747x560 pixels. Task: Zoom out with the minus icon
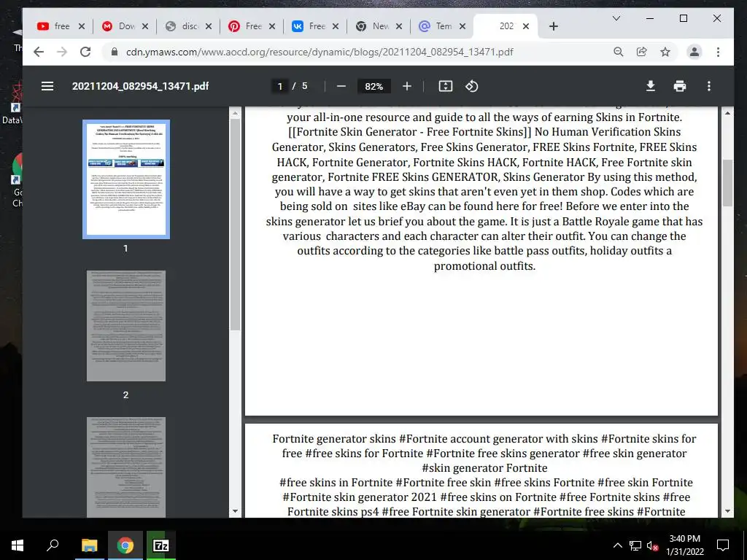pyautogui.click(x=341, y=86)
